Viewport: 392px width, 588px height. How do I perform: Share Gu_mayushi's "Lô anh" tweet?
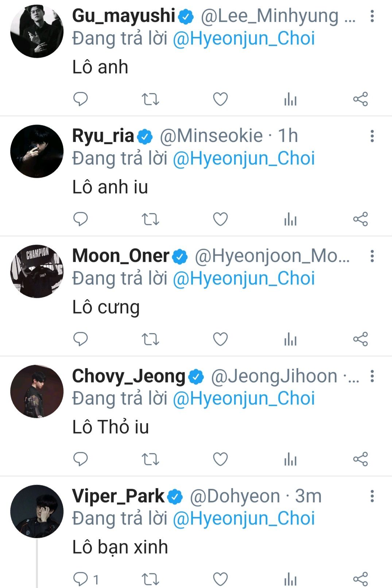coord(360,99)
